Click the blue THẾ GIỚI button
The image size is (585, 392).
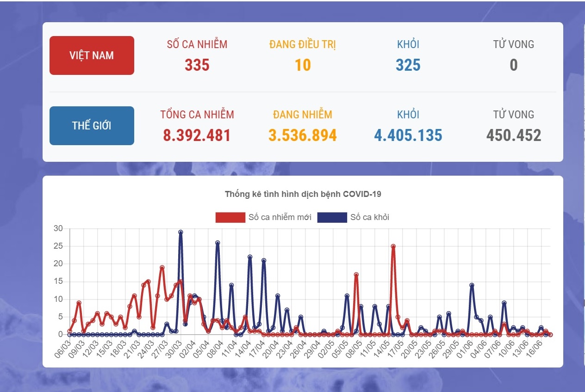click(x=92, y=126)
